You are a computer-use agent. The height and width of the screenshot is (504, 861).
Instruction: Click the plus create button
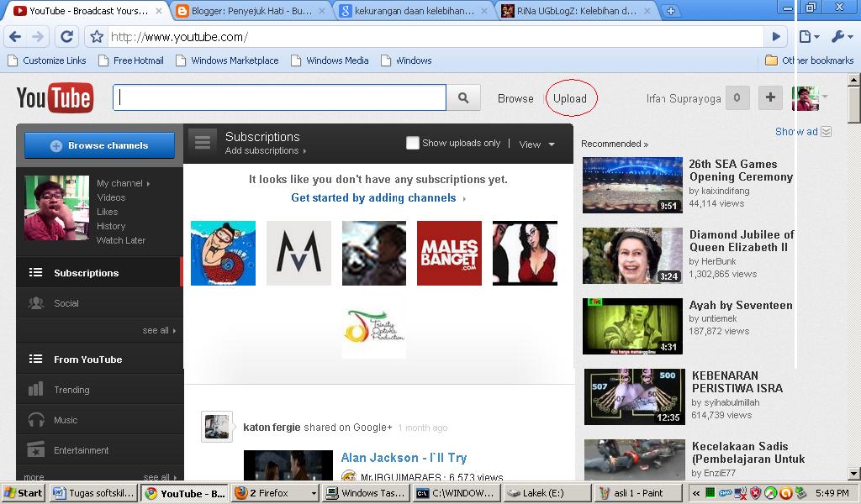pyautogui.click(x=770, y=97)
